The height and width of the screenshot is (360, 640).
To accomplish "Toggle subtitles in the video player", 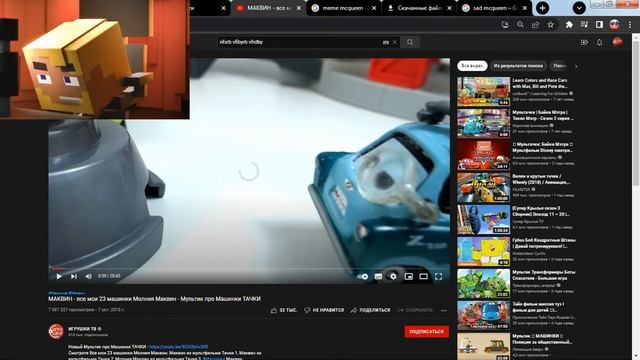I will pyautogui.click(x=378, y=276).
